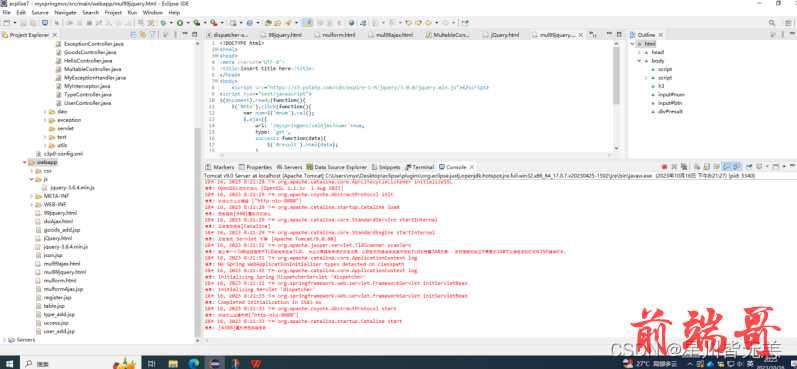797x369 pixels.
Task: Open the New dropdown arrow in toolbar
Action: tap(14, 23)
